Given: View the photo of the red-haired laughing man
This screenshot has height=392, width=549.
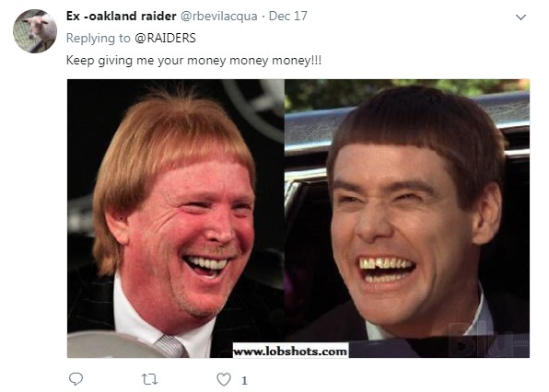Looking at the screenshot, I should click(176, 218).
